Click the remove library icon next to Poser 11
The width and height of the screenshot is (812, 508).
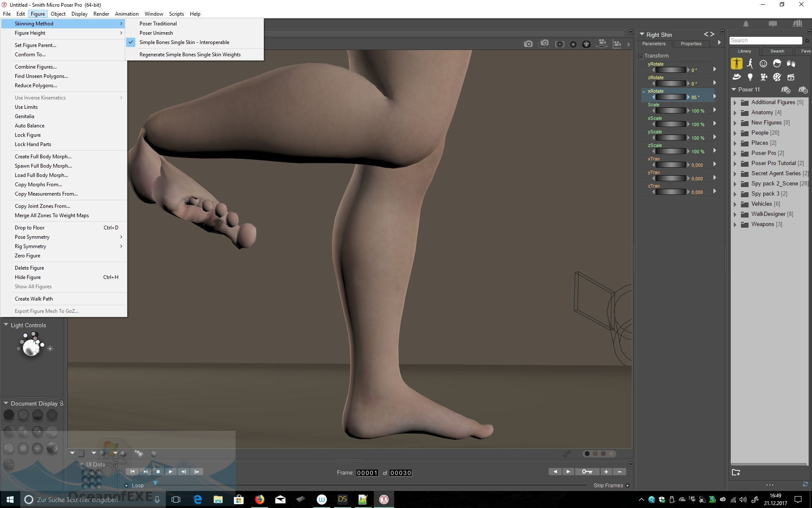803,90
